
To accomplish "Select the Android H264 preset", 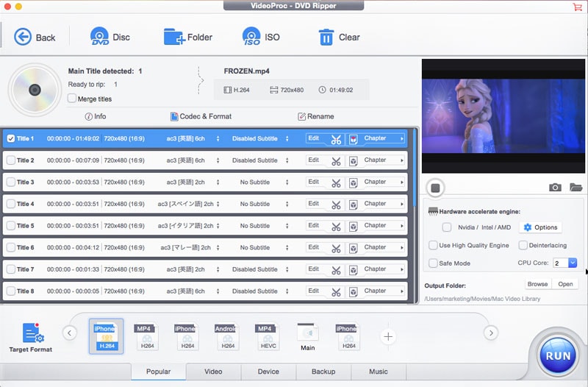I will point(228,337).
